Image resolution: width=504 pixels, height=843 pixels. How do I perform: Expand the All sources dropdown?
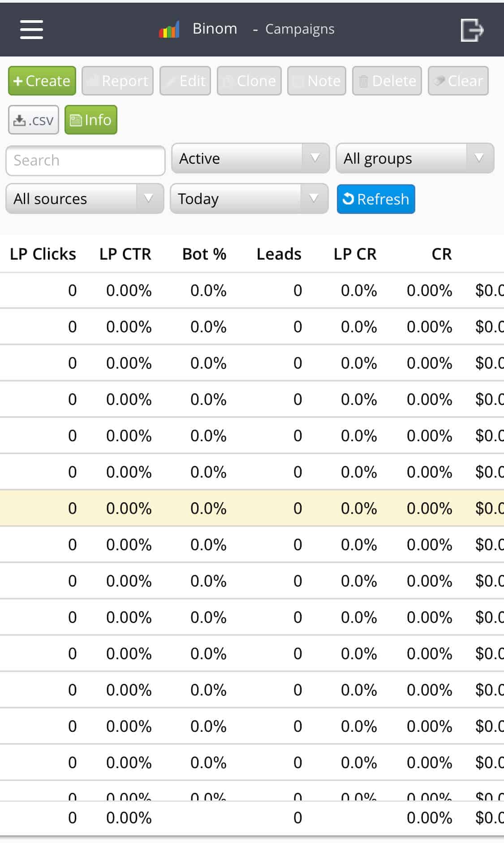(85, 199)
